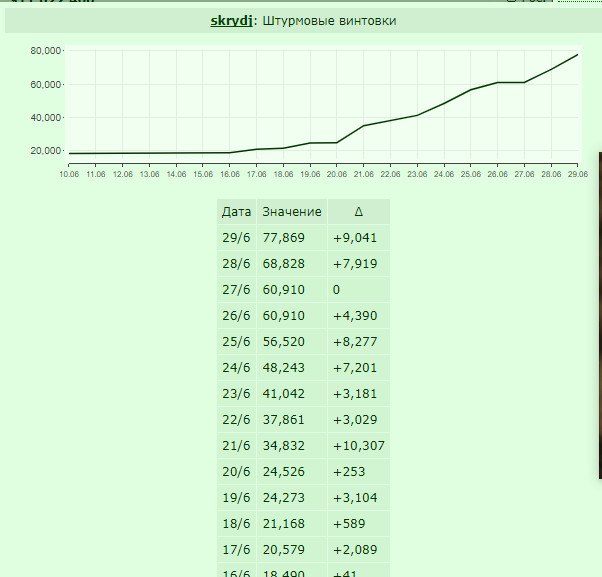Click the chart line endpoint at 29.06
602x577 pixels.
click(577, 55)
